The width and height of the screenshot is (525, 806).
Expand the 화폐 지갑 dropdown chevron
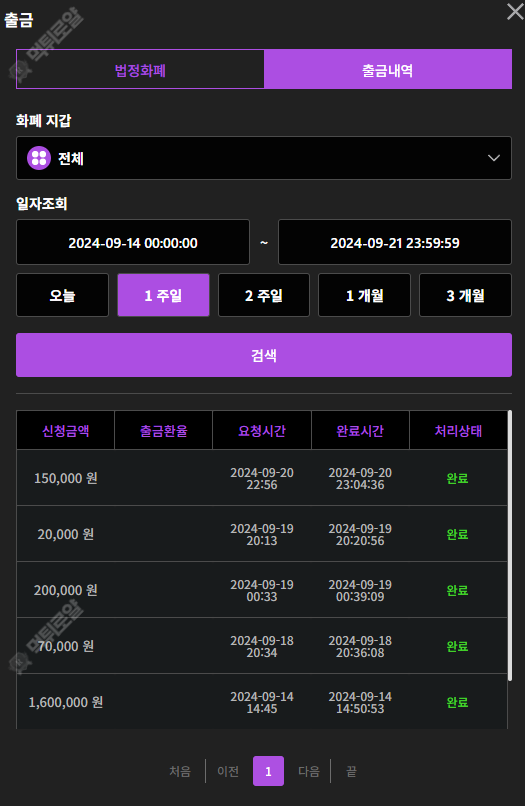[494, 158]
